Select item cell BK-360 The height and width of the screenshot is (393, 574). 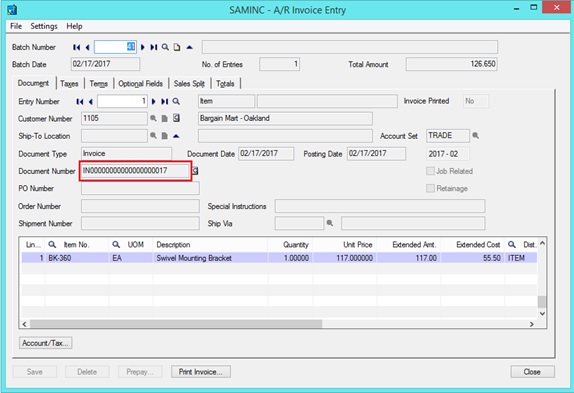pyautogui.click(x=77, y=258)
